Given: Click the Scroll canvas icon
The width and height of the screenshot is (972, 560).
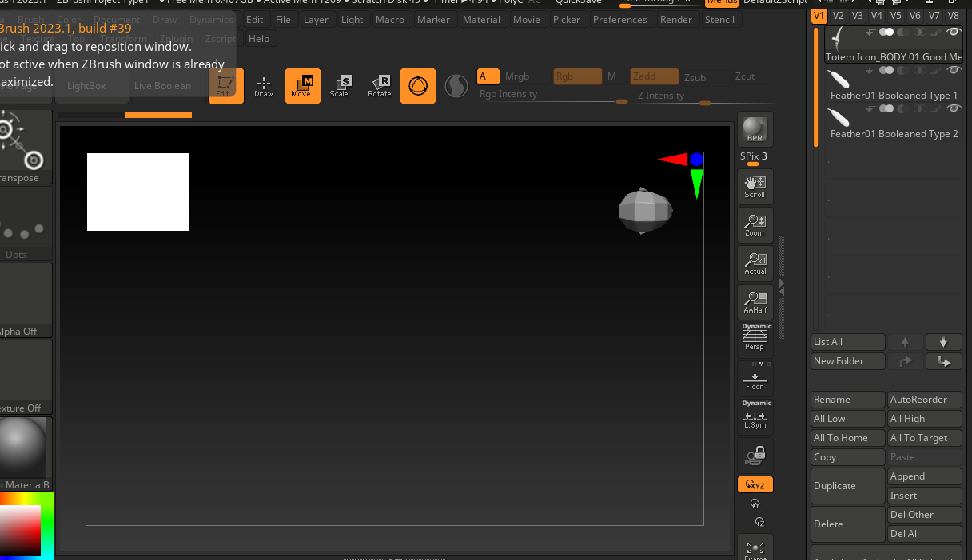Looking at the screenshot, I should (755, 187).
